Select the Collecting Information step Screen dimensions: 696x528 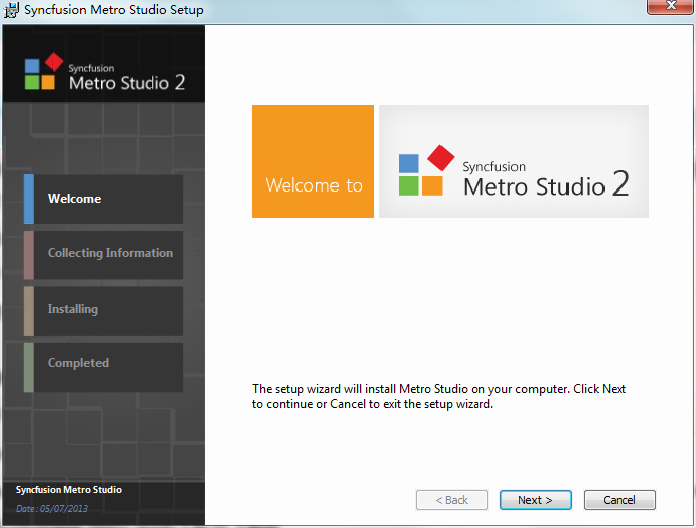coord(103,255)
